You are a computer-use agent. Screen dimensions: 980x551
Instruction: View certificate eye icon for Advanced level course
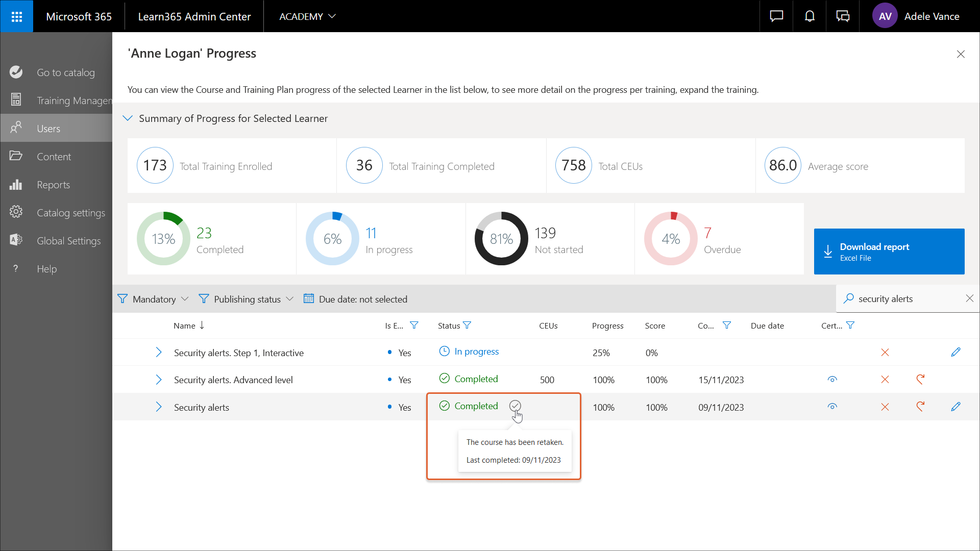click(x=832, y=379)
